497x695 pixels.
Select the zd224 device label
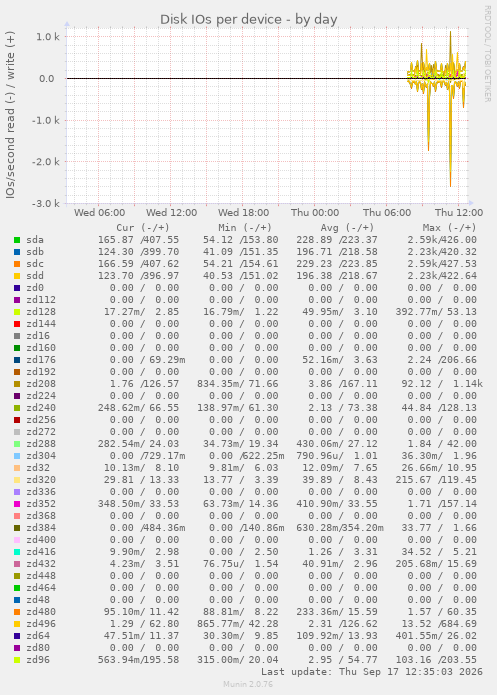click(x=41, y=396)
